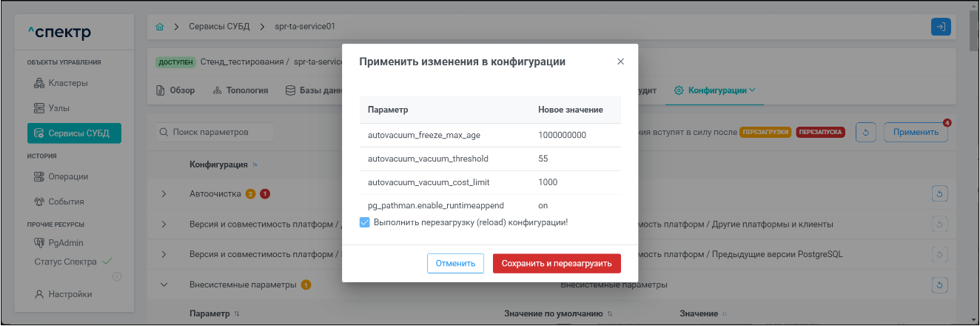Click Отменить in the dialog

tap(455, 263)
